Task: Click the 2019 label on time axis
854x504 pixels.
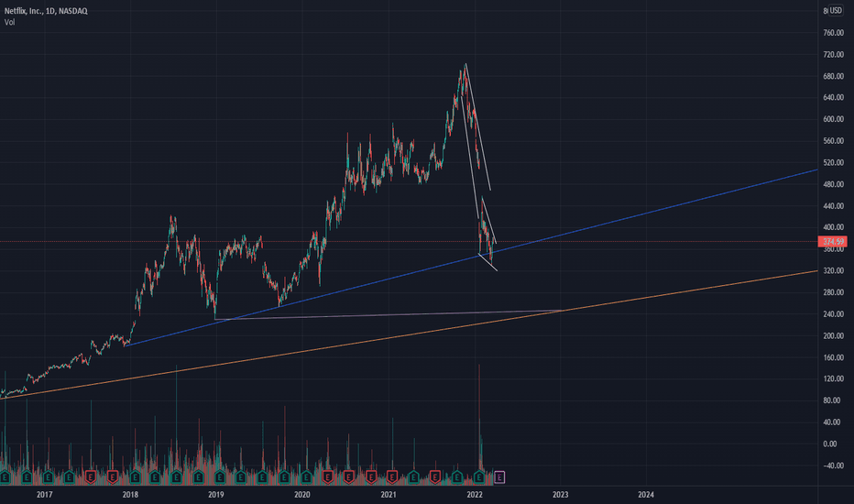Action: (215, 495)
